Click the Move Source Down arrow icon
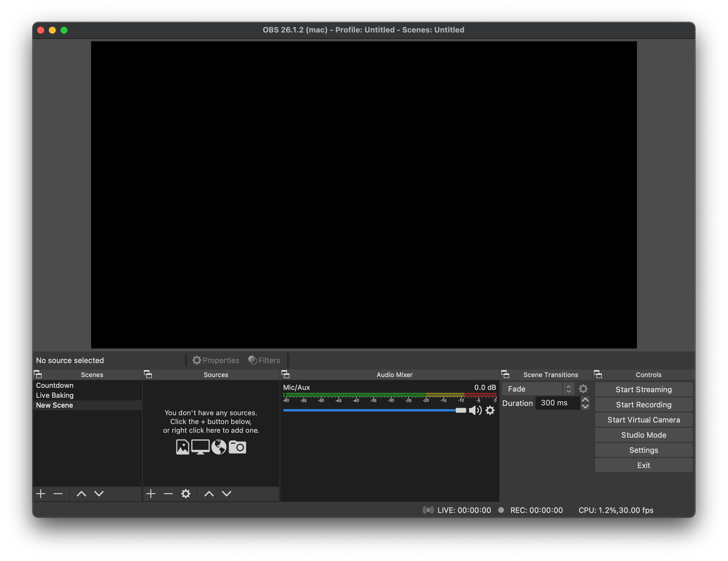The image size is (728, 561). 226,493
